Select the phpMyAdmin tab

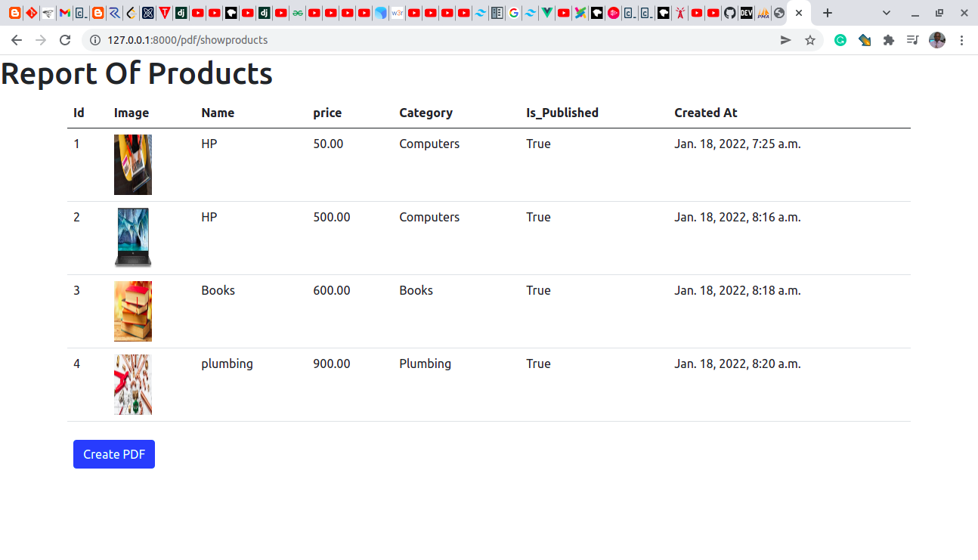pyautogui.click(x=763, y=13)
